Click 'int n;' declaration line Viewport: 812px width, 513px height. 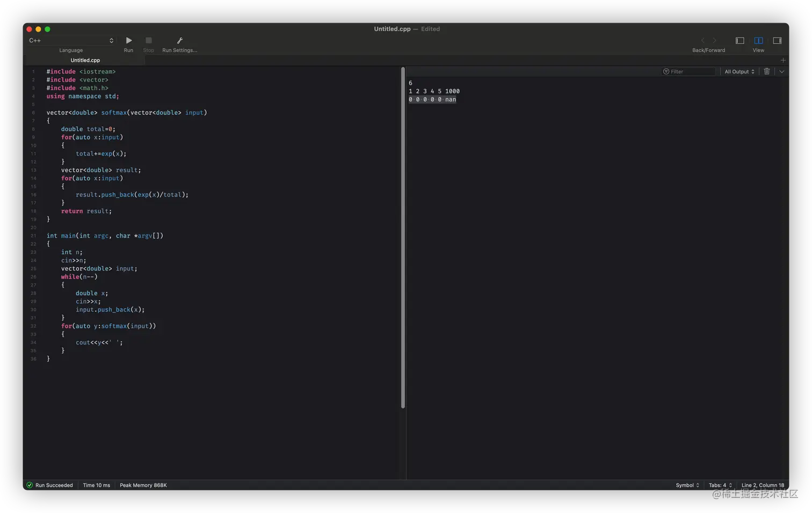tap(72, 252)
